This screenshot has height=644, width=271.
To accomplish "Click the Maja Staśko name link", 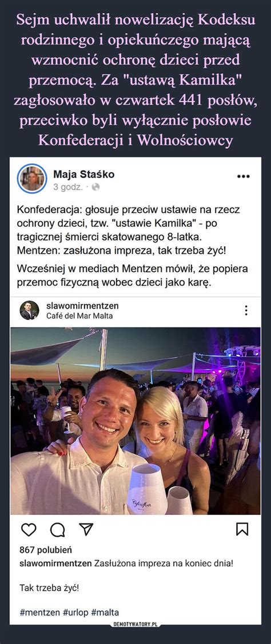I will pos(84,174).
